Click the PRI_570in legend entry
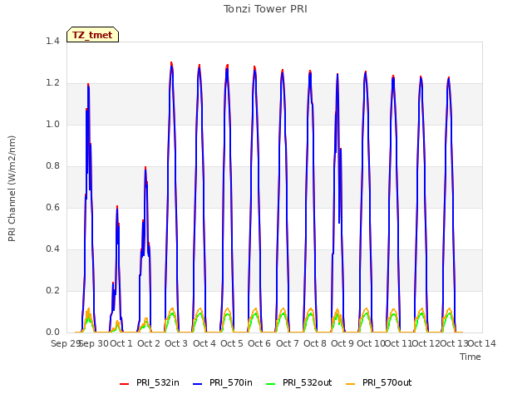Viewport: 532px width, 399px height. [x=223, y=382]
